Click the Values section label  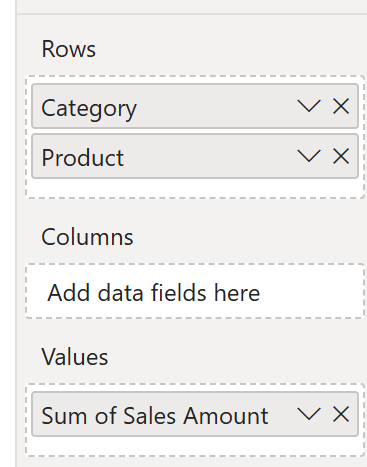click(75, 357)
